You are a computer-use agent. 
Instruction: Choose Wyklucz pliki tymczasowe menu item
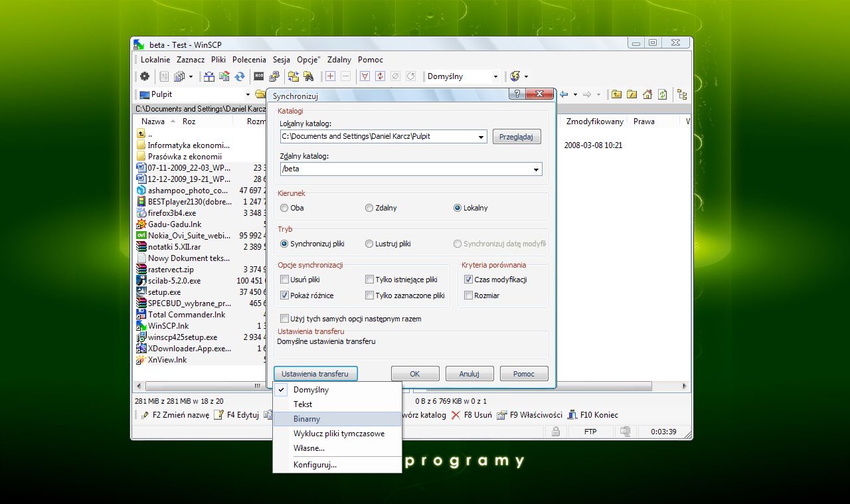tap(337, 434)
